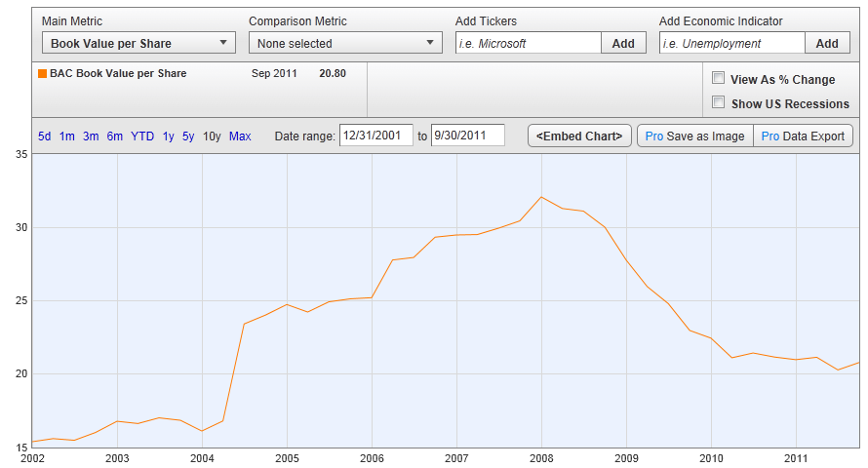This screenshot has height=468, width=868.
Task: Click the 2008 x-axis label
Action: click(x=541, y=458)
